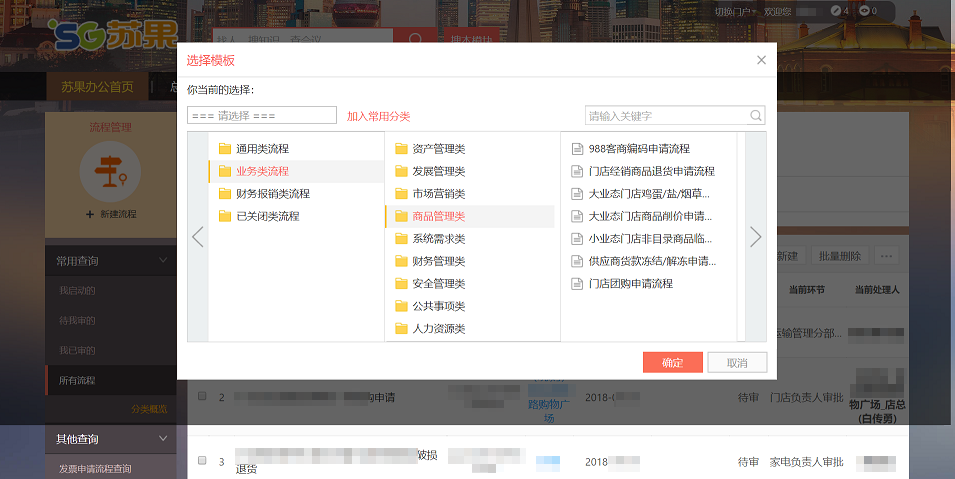Click the 请输入关键字 search field
The height and width of the screenshot is (479, 955).
coord(666,116)
